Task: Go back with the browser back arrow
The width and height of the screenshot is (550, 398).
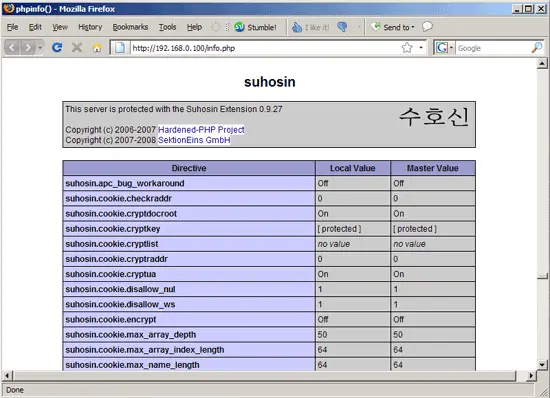Action: pos(12,47)
